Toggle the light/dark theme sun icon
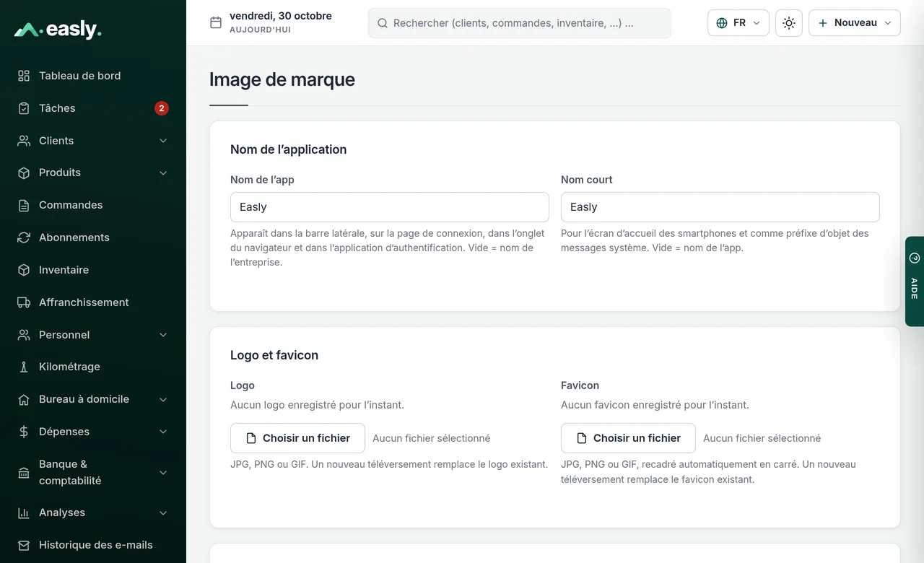Image resolution: width=924 pixels, height=563 pixels. 789,23
